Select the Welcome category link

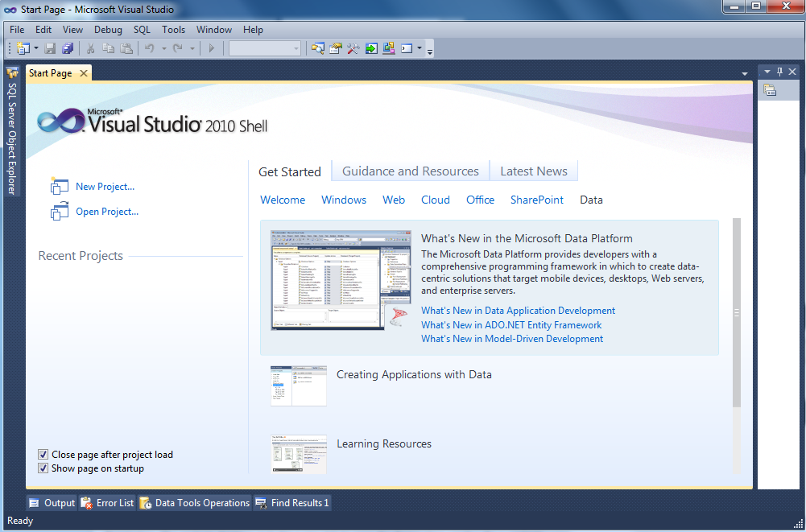coord(283,200)
